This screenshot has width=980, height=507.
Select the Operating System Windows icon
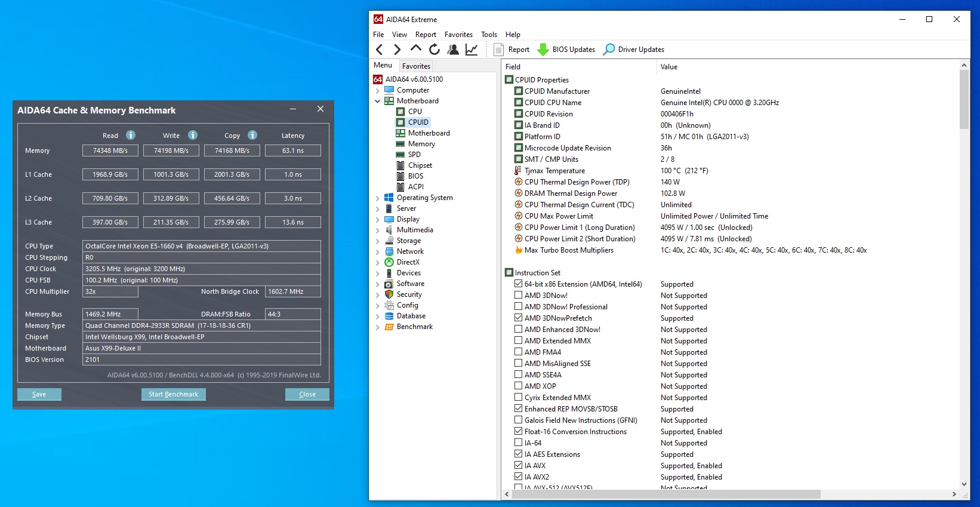[x=389, y=198]
